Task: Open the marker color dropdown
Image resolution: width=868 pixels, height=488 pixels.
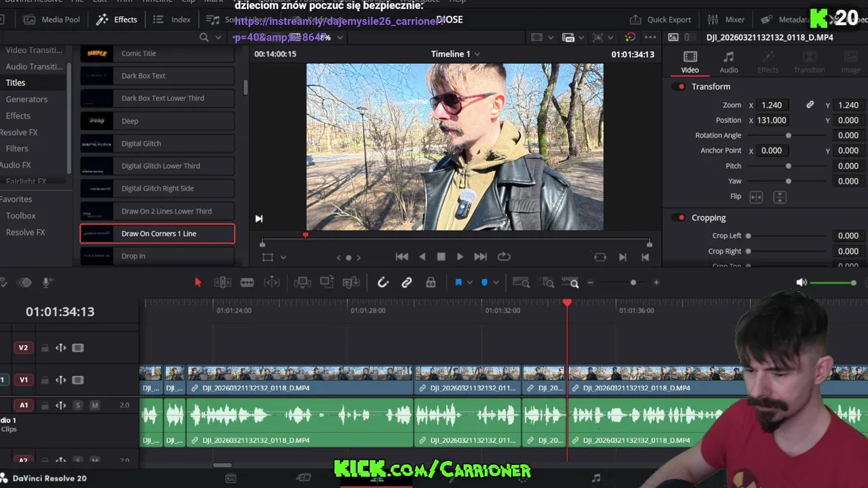Action: pos(496,283)
